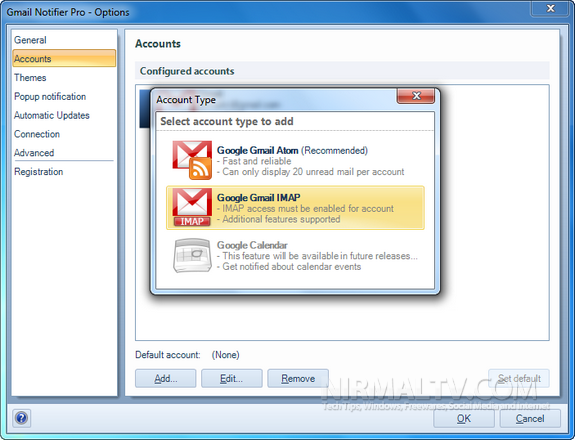
Task: Click the Google Calendar option title
Action: pyautogui.click(x=252, y=245)
